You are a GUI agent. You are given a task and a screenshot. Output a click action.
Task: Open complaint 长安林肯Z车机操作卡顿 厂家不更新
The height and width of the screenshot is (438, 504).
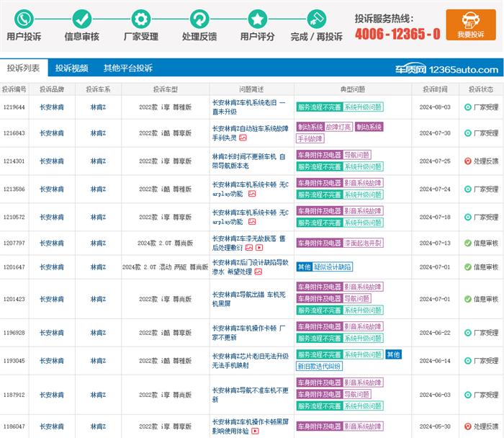(249, 333)
